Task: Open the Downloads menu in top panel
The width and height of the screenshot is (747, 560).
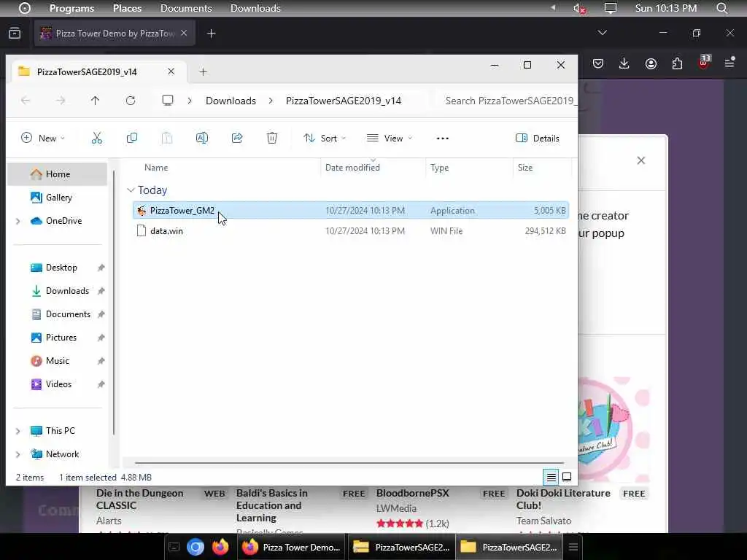Action: point(255,8)
